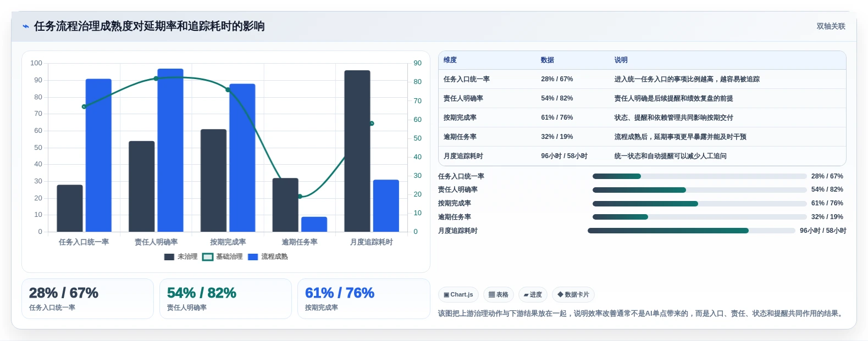Click the green outlined 基础治理 legend box
Viewport: 868px width, 341px height.
208,257
